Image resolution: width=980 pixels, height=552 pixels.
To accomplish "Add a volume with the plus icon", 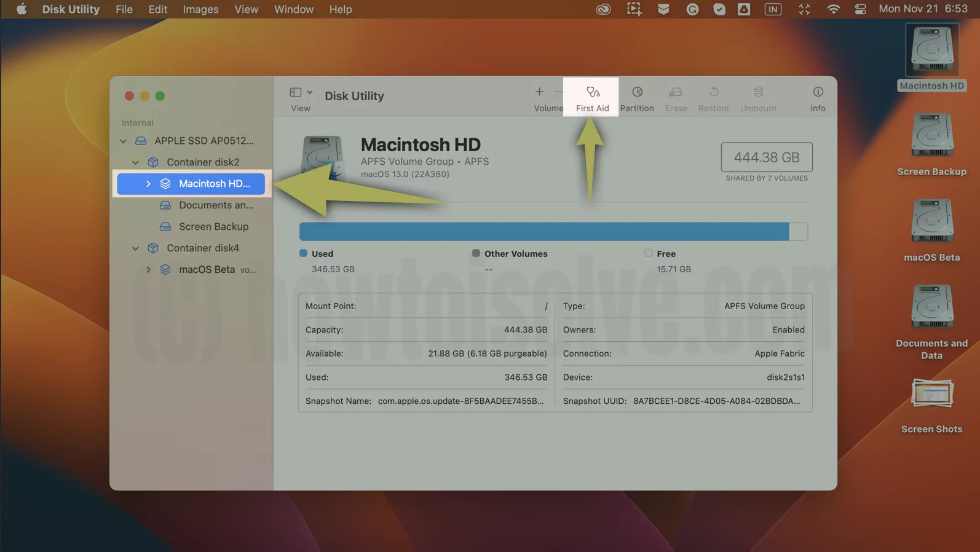I will point(539,92).
